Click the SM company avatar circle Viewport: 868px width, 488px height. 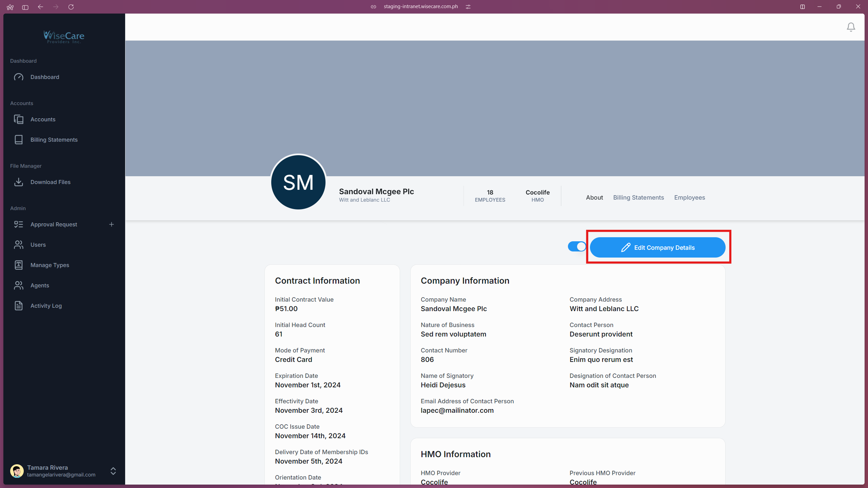pos(298,182)
